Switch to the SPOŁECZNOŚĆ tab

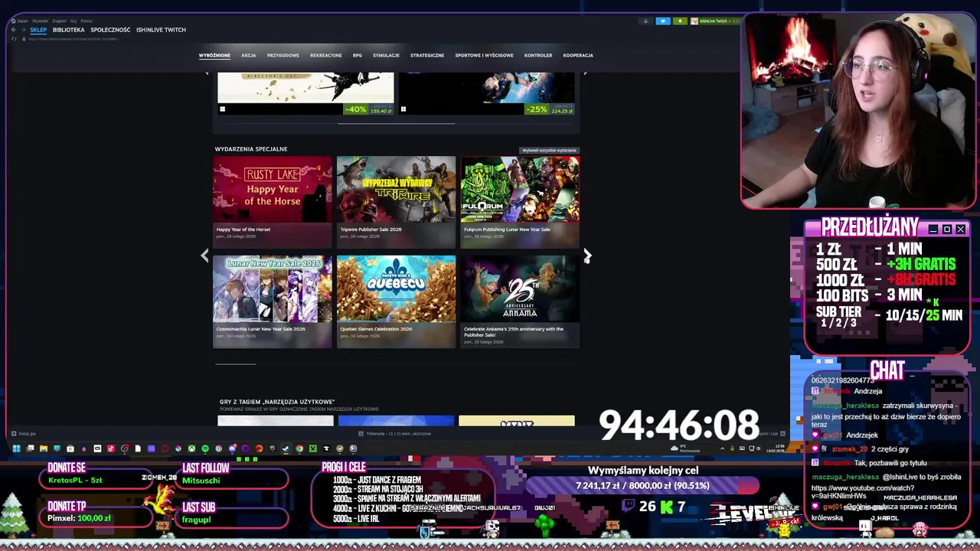[x=110, y=30]
